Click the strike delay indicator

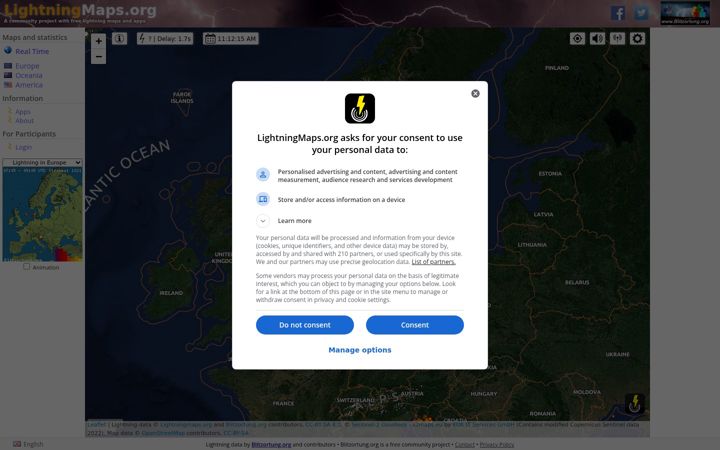[165, 39]
